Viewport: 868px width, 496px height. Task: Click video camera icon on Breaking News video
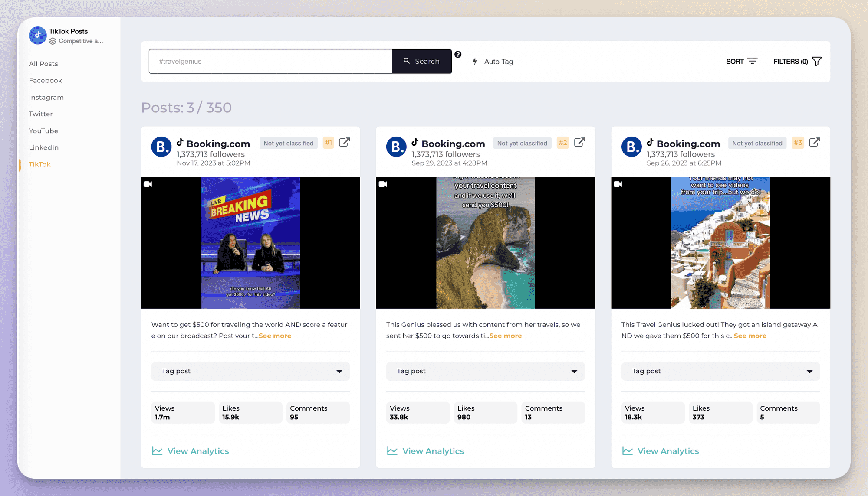pyautogui.click(x=148, y=184)
